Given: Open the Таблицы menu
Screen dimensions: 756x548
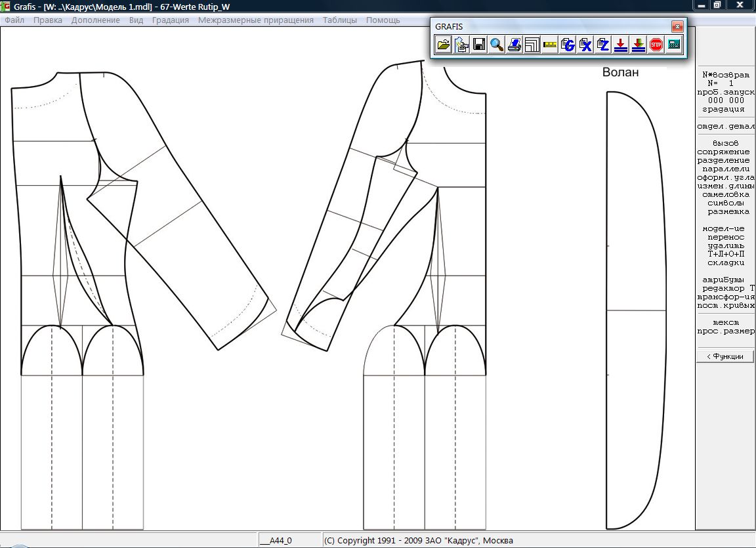Looking at the screenshot, I should 340,20.
